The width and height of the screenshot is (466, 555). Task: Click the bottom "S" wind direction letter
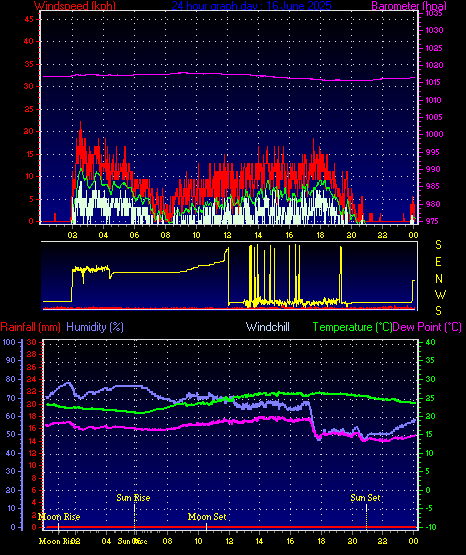point(438,311)
